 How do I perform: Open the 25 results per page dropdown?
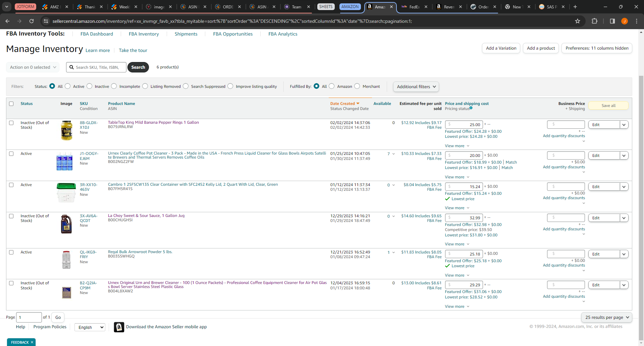pyautogui.click(x=607, y=318)
